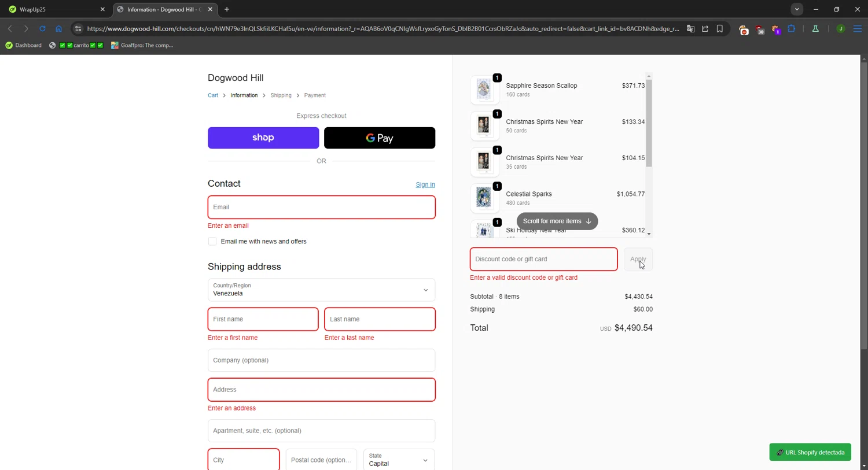868x470 pixels.
Task: Click the green lab flask icon
Action: [815, 28]
